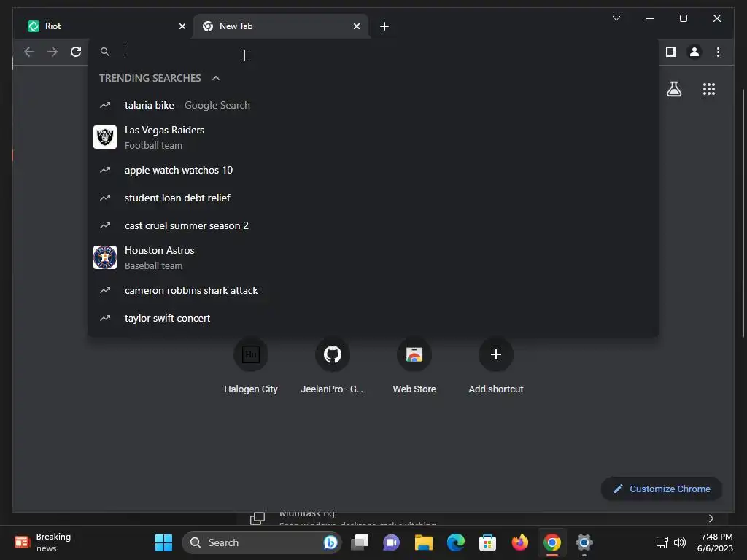Open the tab search dropdown arrow
The width and height of the screenshot is (747, 560).
pyautogui.click(x=616, y=18)
